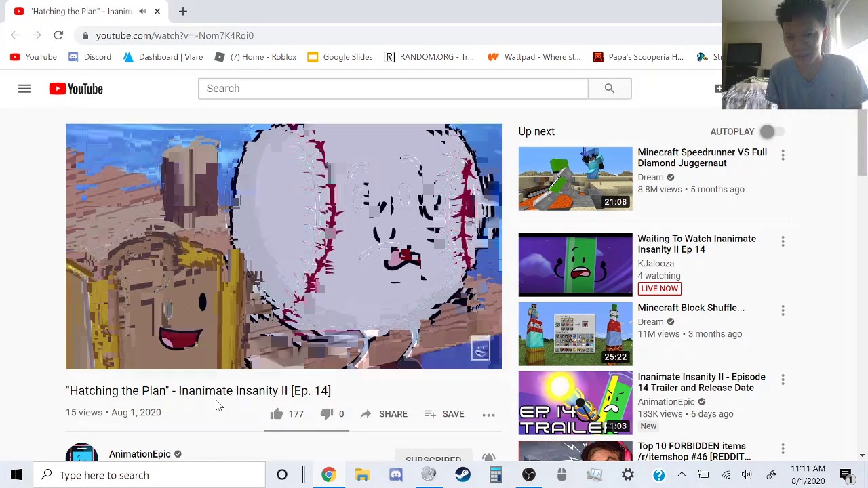Open the YouTube bookmark
The width and height of the screenshot is (868, 488).
[33, 57]
